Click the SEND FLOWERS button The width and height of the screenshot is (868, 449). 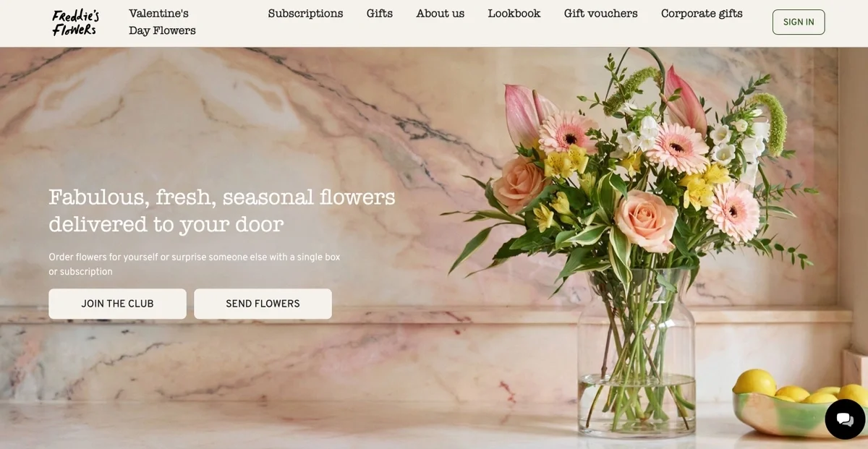coord(263,304)
